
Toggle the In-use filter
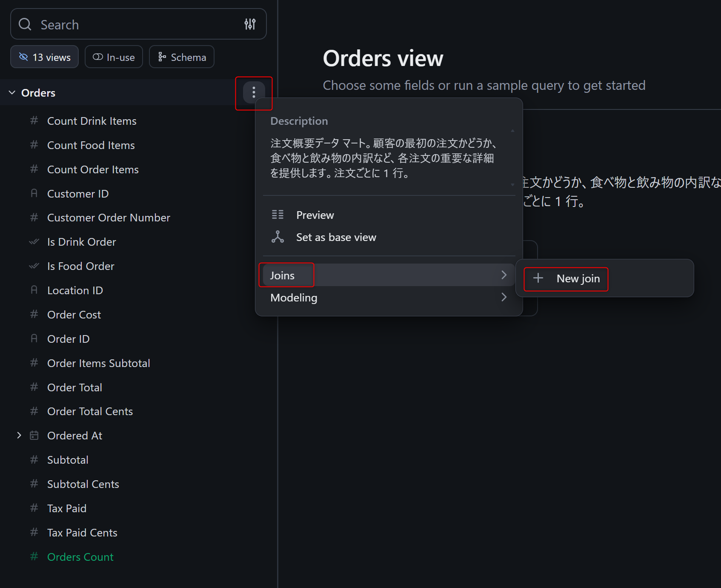coord(114,57)
